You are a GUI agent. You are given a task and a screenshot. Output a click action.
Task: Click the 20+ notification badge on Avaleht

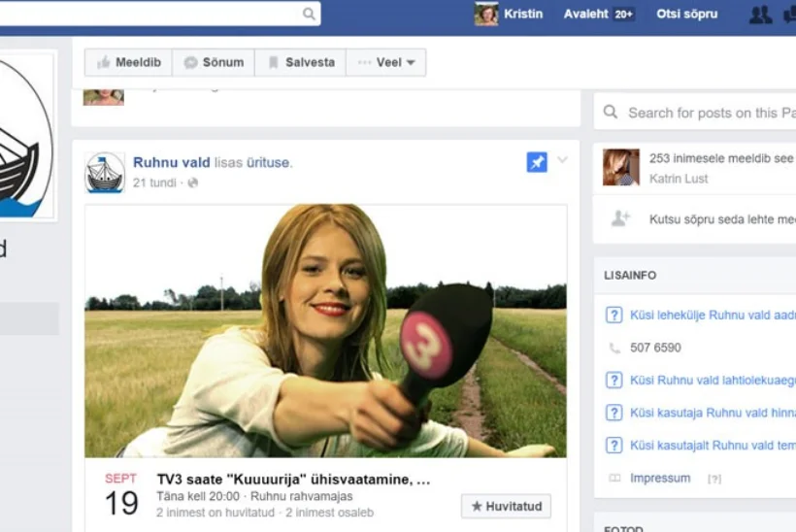(624, 15)
